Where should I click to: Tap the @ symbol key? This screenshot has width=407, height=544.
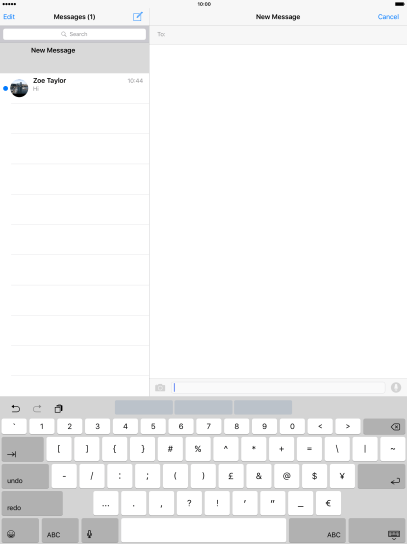pos(287,476)
